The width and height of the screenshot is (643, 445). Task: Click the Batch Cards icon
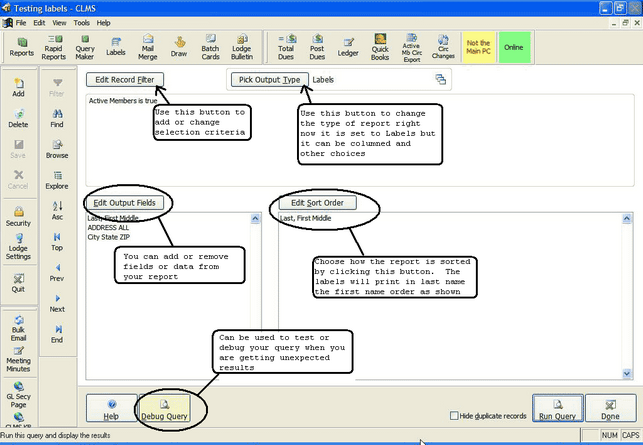pos(210,47)
